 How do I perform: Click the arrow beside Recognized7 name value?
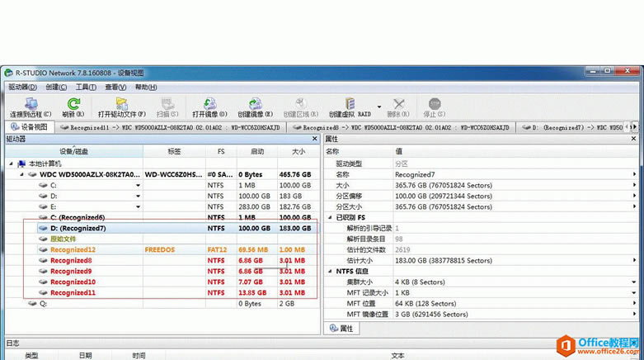(634, 174)
